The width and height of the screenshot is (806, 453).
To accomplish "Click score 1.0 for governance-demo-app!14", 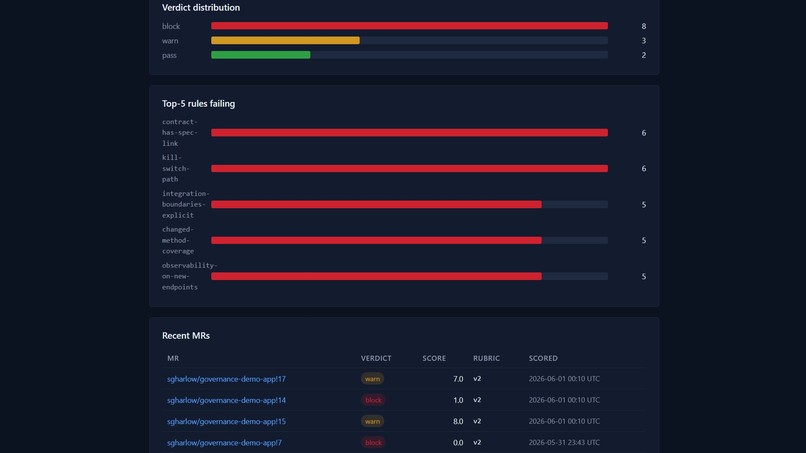I will click(458, 400).
